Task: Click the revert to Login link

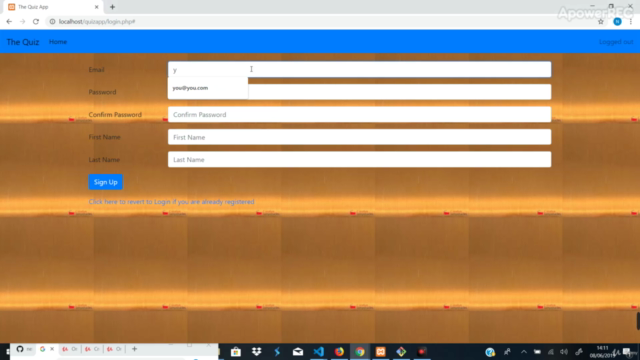Action: point(171,202)
